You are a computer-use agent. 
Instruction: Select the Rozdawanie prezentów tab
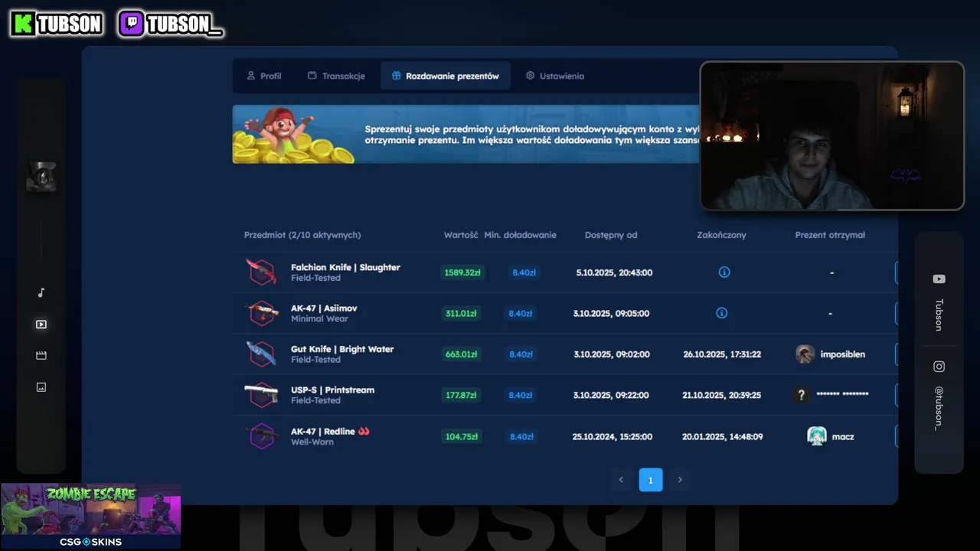[x=445, y=76]
